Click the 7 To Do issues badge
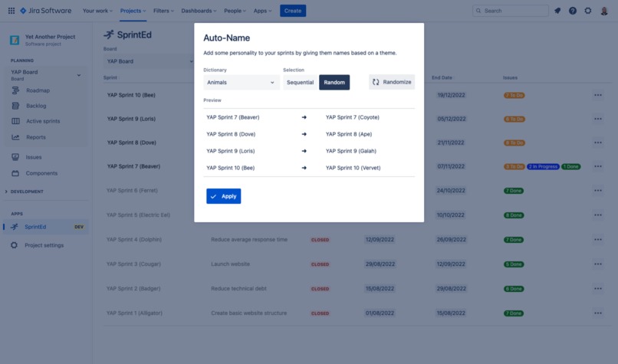Viewport: 618px width, 364px height. [514, 95]
